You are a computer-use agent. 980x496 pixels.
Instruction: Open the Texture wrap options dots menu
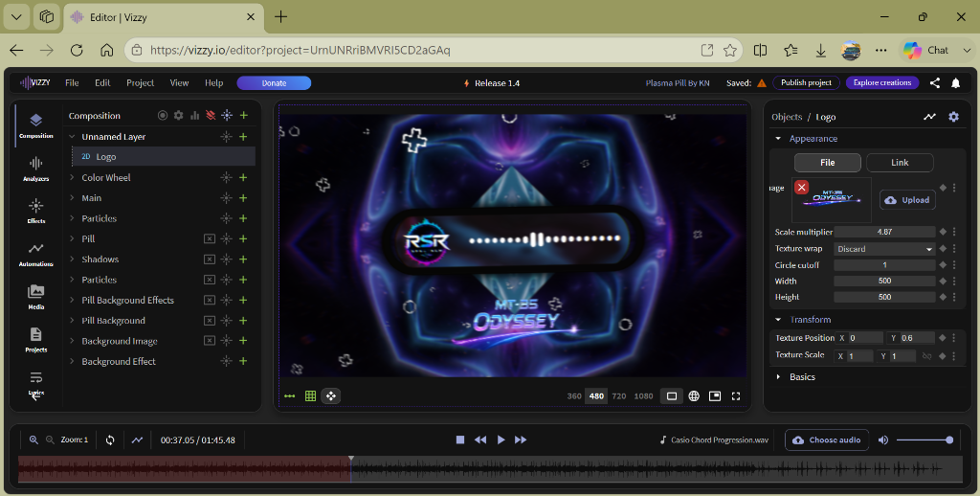954,248
